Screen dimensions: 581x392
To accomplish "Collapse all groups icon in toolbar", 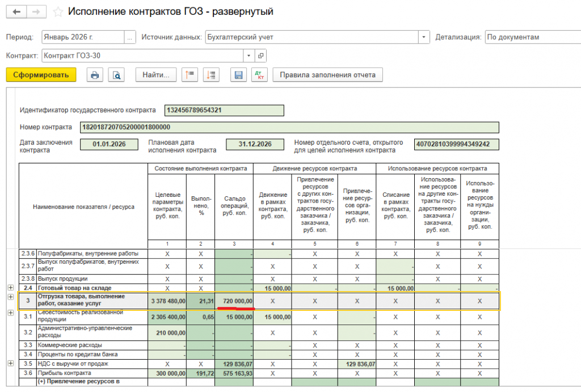I will coord(190,75).
